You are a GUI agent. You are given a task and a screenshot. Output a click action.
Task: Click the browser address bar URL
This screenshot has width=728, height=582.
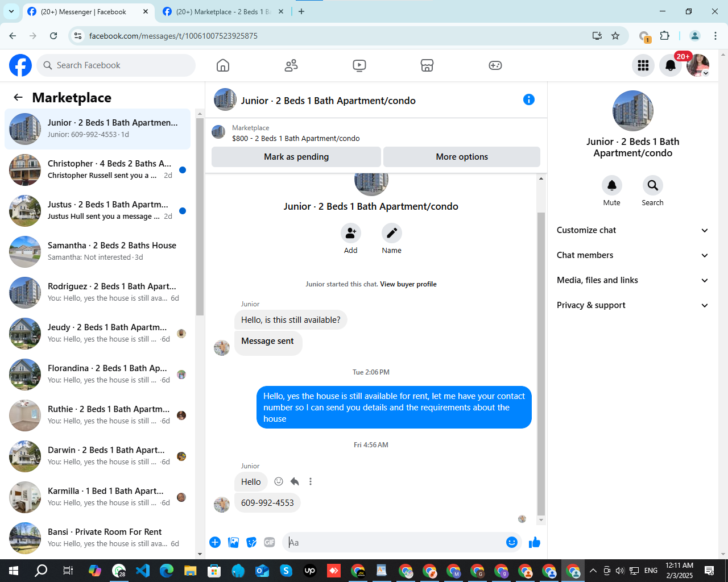coord(173,36)
